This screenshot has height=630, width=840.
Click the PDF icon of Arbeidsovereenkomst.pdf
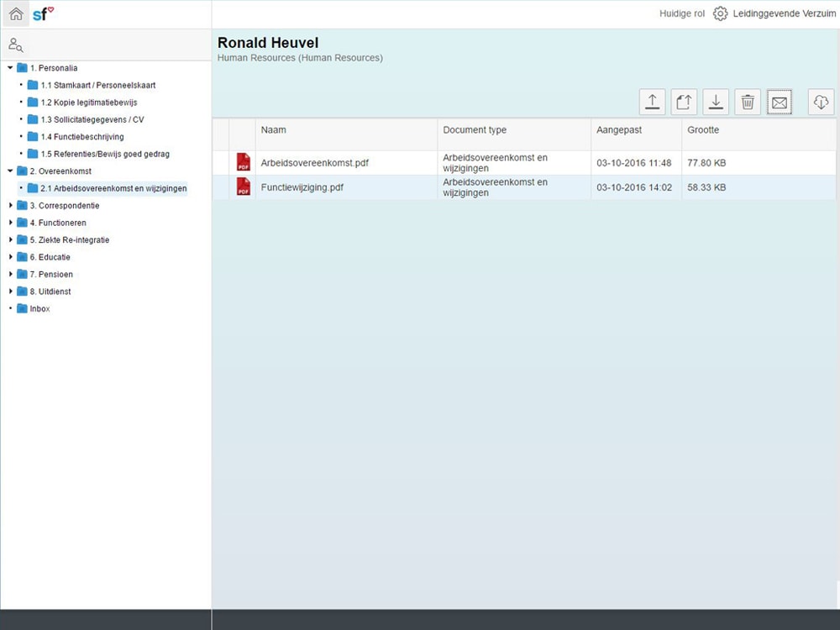click(244, 162)
